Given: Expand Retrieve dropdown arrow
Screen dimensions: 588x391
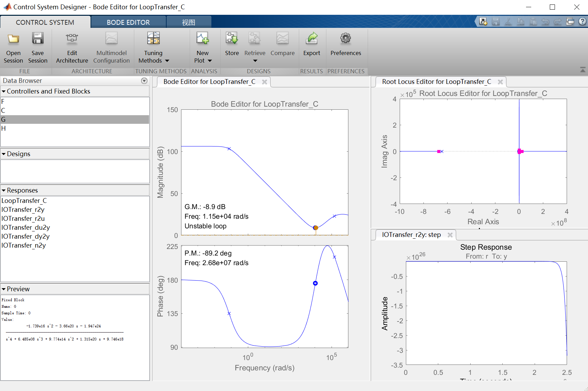Looking at the screenshot, I should pos(255,61).
